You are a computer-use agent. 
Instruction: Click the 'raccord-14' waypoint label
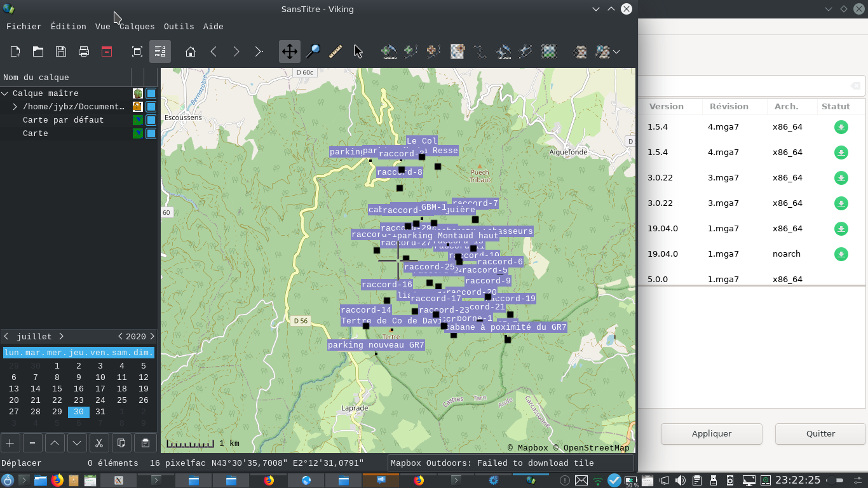click(366, 310)
